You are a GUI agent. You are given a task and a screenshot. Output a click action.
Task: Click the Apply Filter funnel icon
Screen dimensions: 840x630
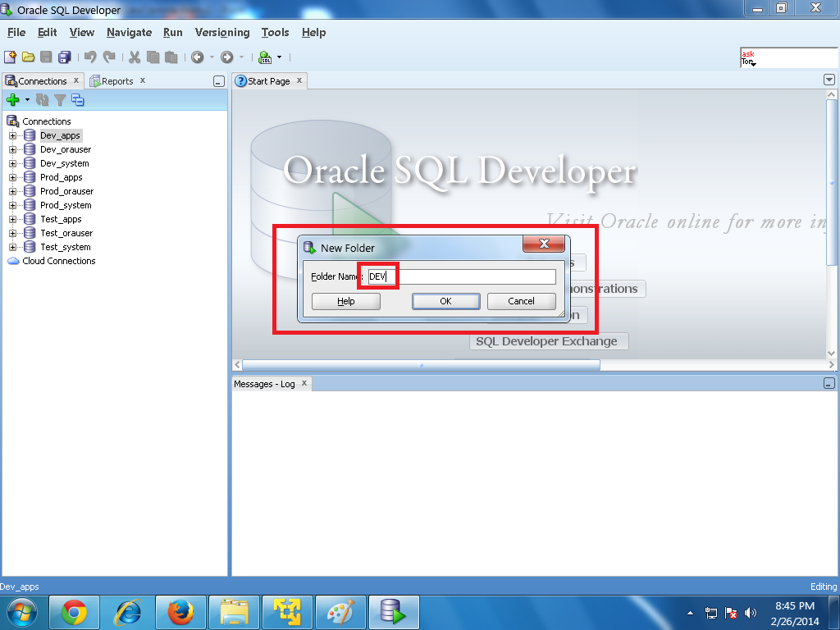click(60, 99)
